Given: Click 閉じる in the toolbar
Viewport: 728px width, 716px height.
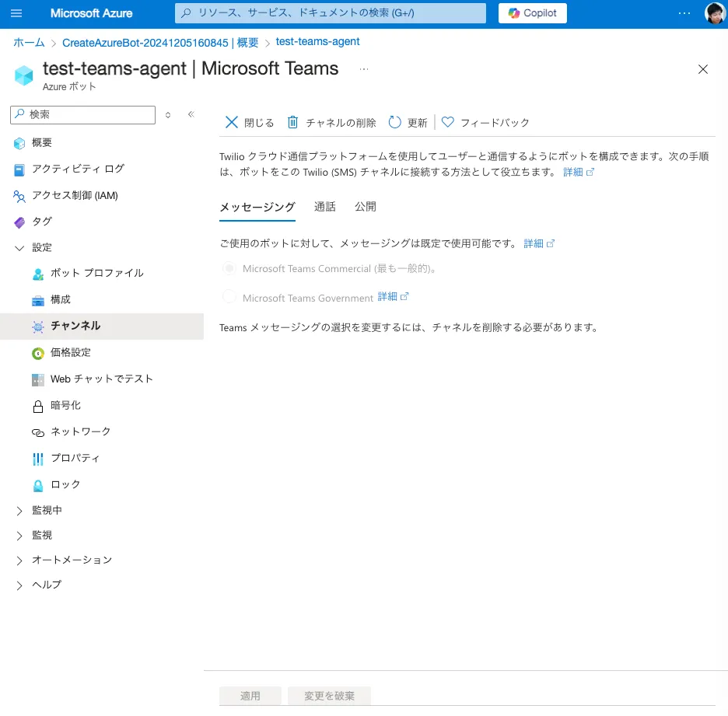Looking at the screenshot, I should click(250, 123).
